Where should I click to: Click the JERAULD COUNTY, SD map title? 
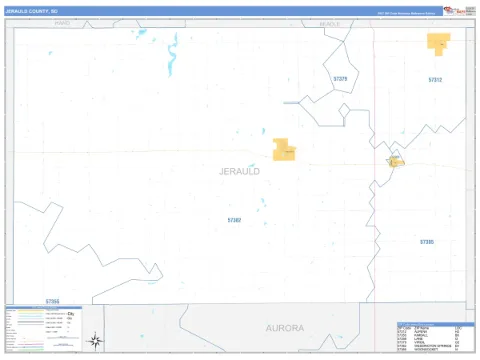(32, 11)
